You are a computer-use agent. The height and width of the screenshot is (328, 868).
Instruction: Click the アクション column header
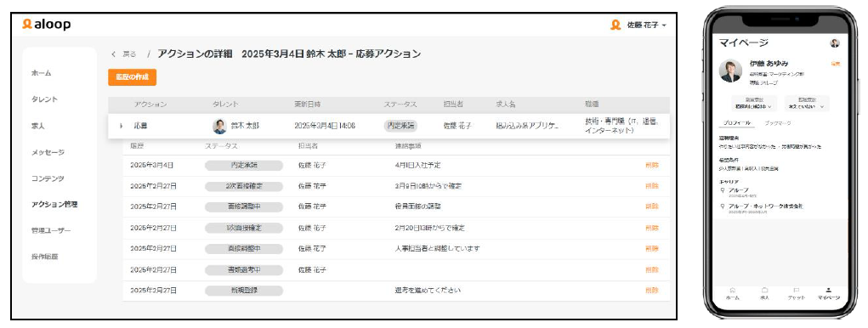pyautogui.click(x=150, y=104)
